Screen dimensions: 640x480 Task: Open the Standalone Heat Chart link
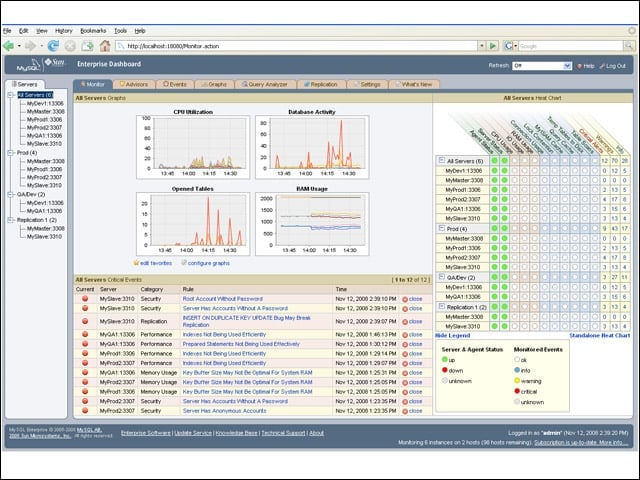pyautogui.click(x=600, y=336)
